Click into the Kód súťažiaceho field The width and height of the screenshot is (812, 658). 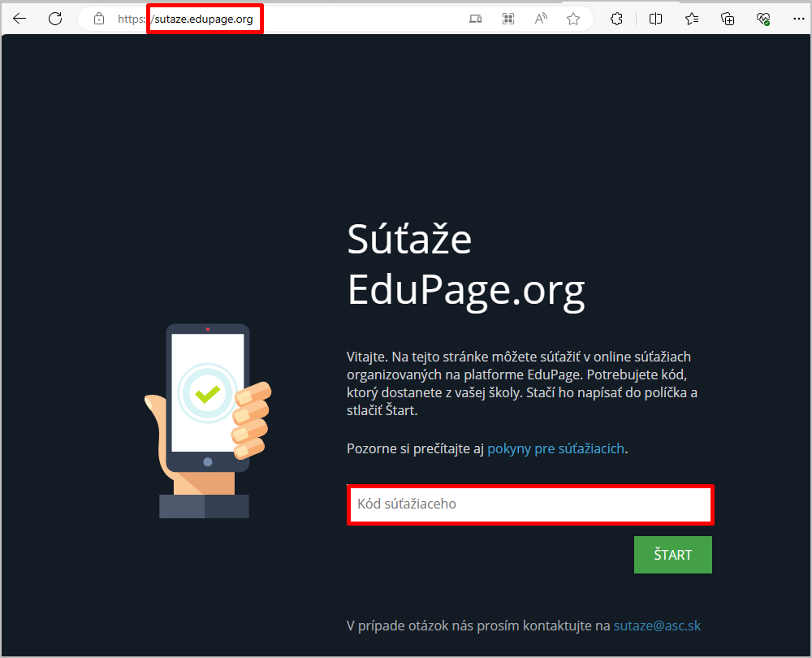[530, 504]
